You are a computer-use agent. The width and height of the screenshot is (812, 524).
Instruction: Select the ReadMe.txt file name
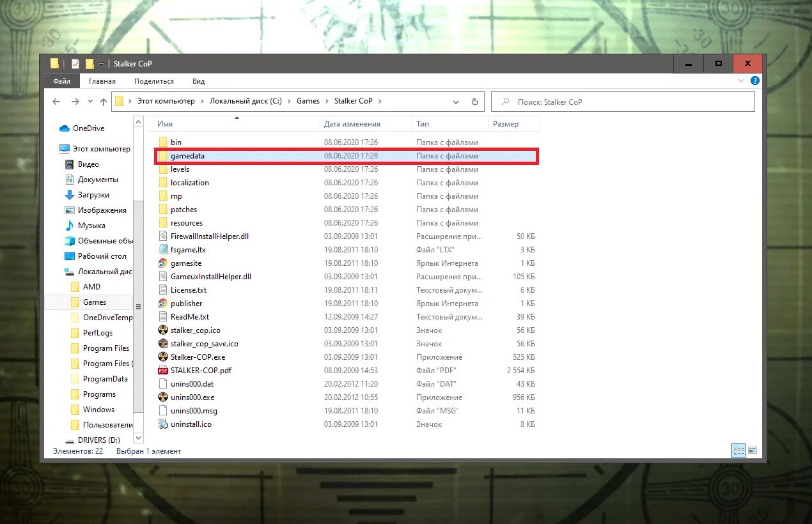190,317
